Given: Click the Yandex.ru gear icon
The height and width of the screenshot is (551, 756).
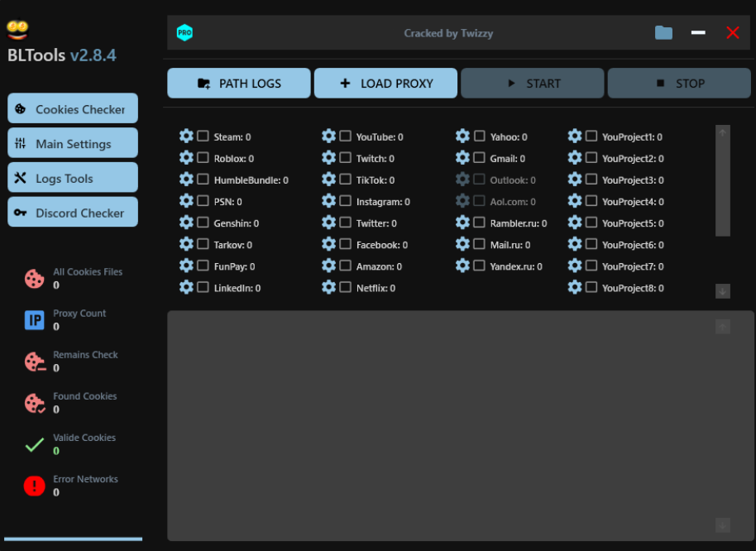Looking at the screenshot, I should [462, 266].
